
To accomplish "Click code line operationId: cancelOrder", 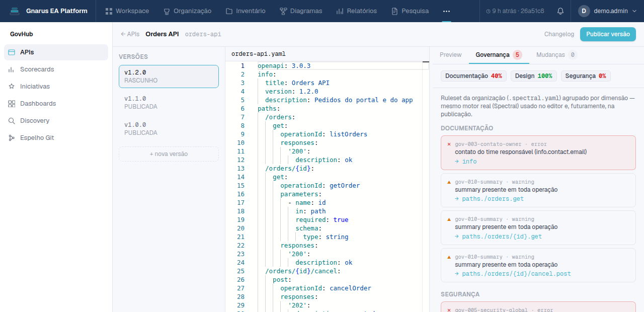I will [x=326, y=288].
